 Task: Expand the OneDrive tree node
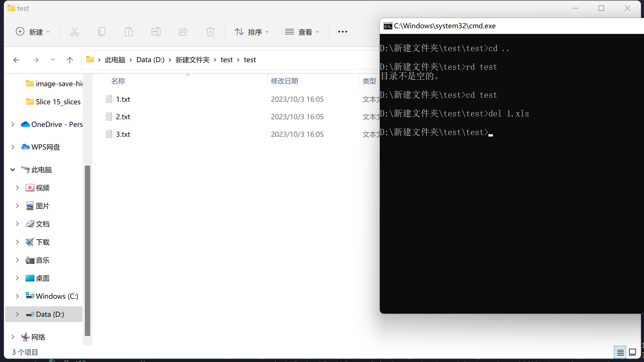point(13,124)
